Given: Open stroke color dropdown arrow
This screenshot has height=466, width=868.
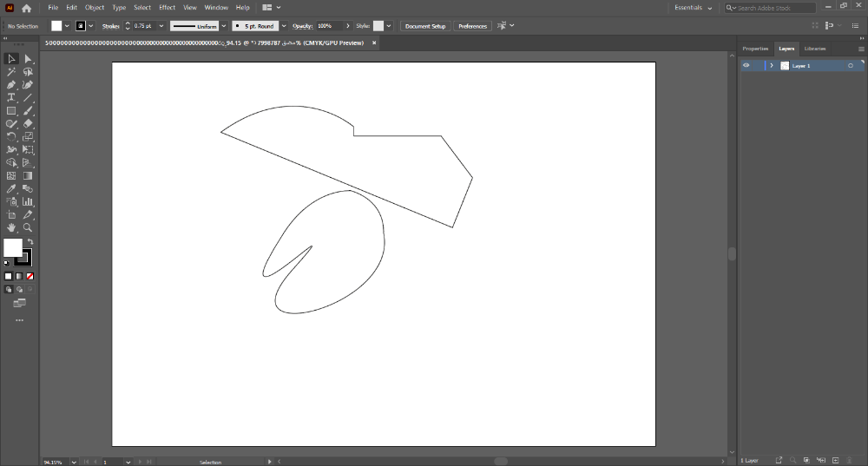Looking at the screenshot, I should click(x=91, y=26).
